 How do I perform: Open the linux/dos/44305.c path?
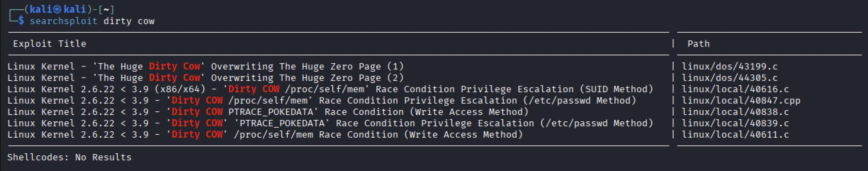tap(729, 78)
